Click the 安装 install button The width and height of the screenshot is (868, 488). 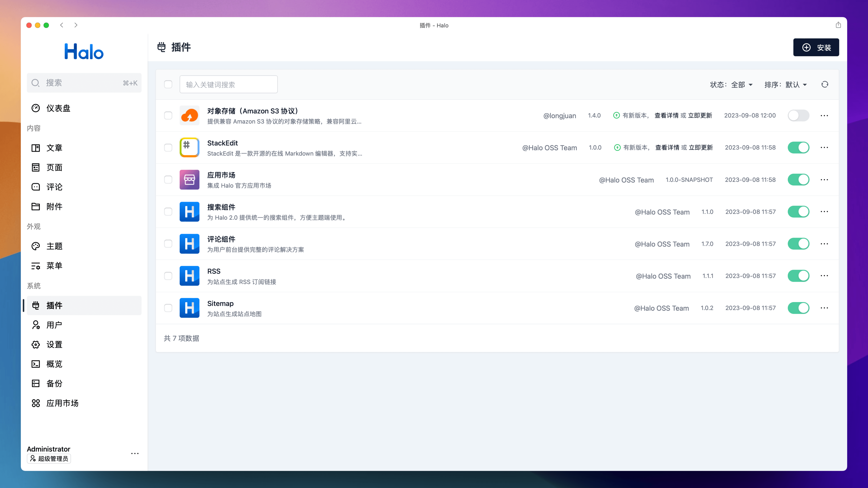tap(816, 47)
